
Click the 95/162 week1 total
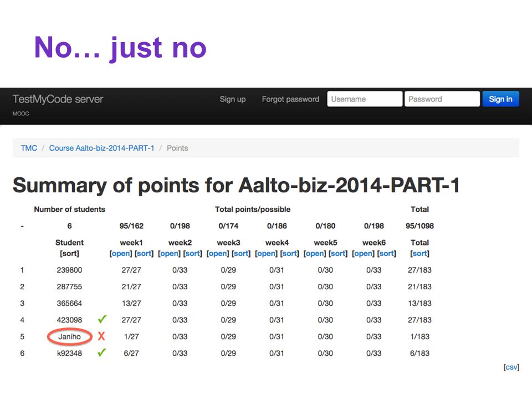(131, 226)
